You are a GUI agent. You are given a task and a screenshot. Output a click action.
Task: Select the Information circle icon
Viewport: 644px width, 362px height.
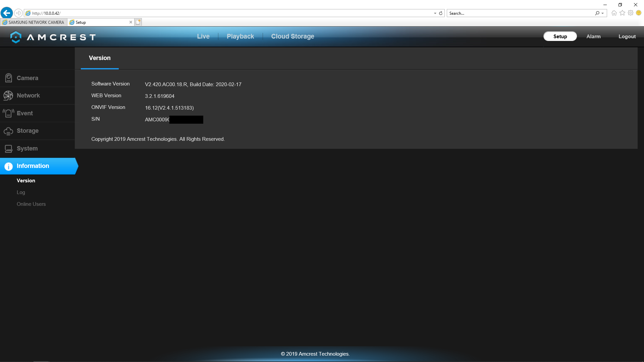8,166
